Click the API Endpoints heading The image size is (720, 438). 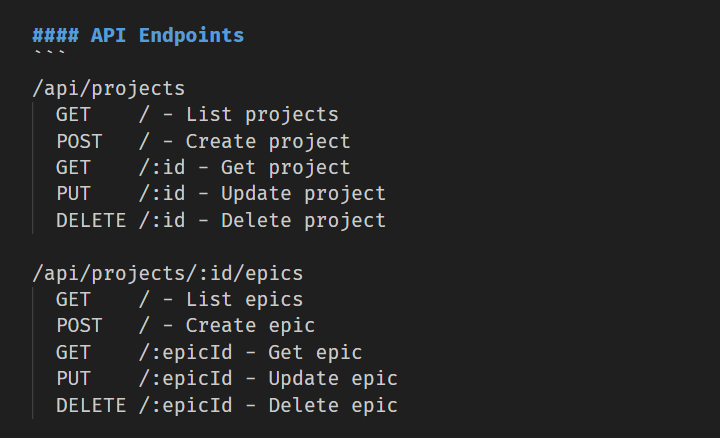pos(138,36)
